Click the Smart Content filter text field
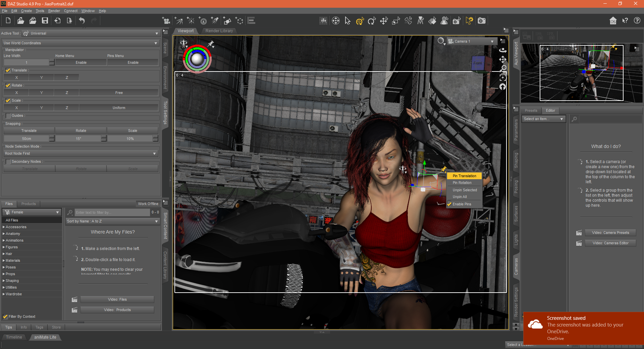 [112, 212]
